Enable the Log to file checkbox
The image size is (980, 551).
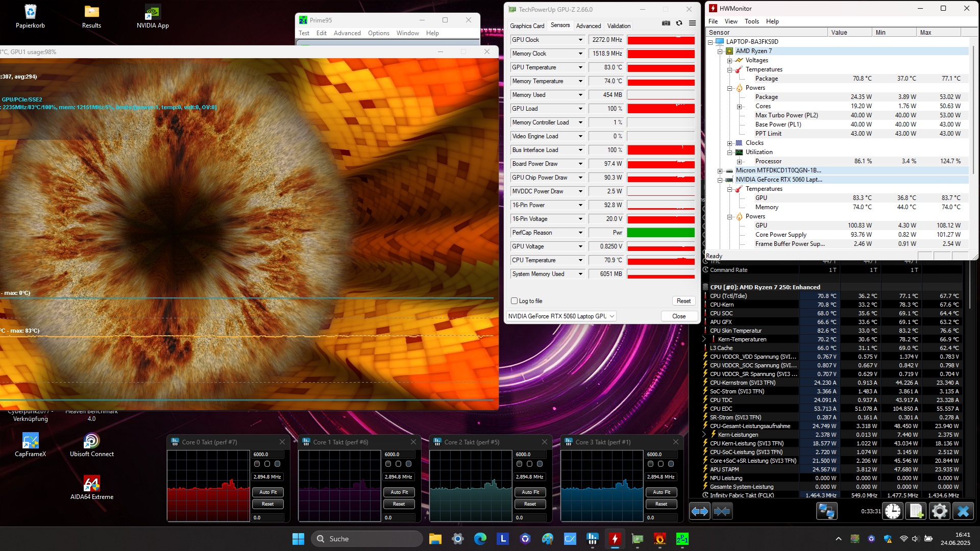click(x=514, y=301)
